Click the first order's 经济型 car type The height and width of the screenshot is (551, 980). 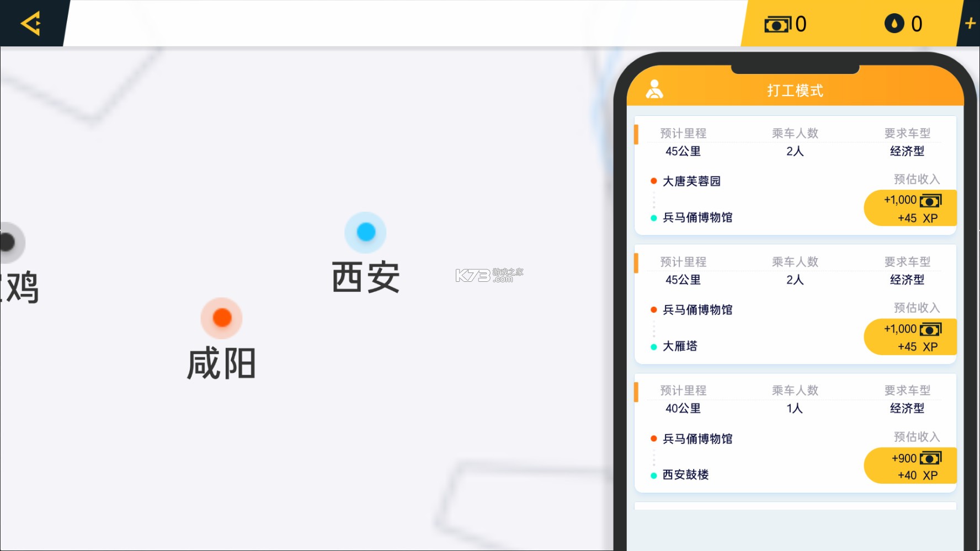[907, 151]
